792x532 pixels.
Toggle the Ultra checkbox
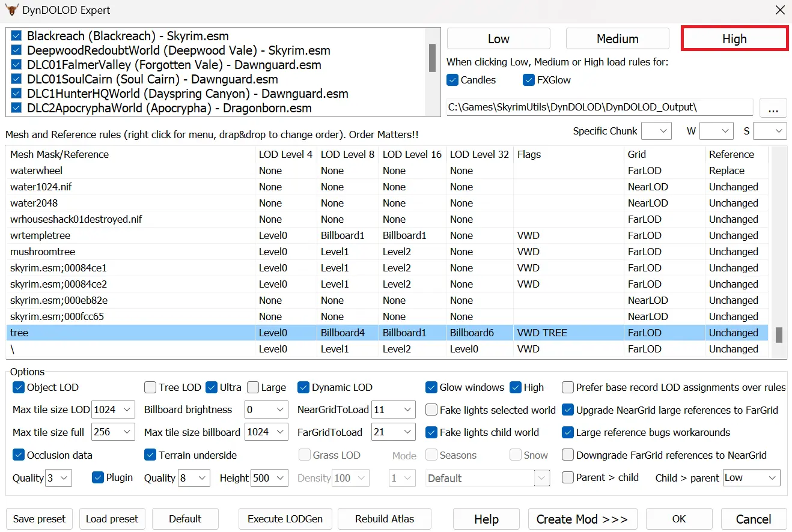212,387
